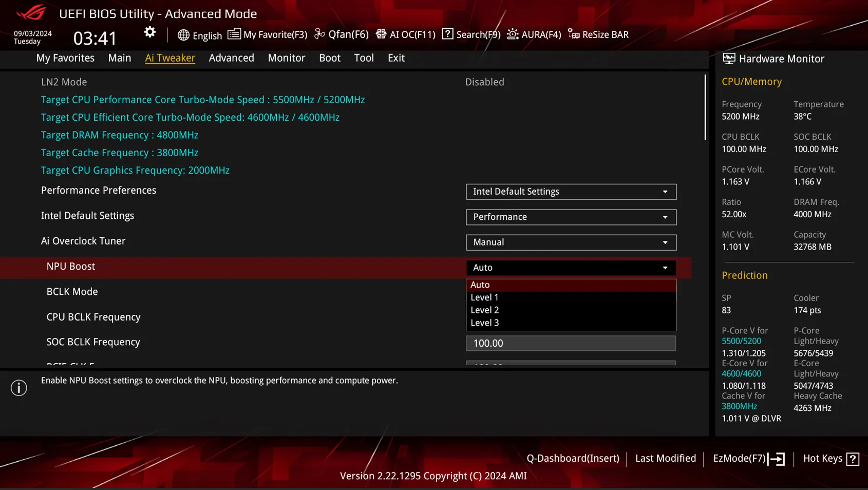Click the Hot Keys question mark icon
This screenshot has height=490, width=868.
[x=853, y=459]
